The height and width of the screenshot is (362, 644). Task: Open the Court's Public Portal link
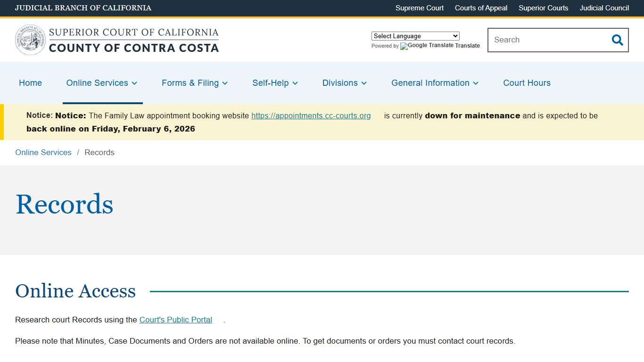click(175, 320)
